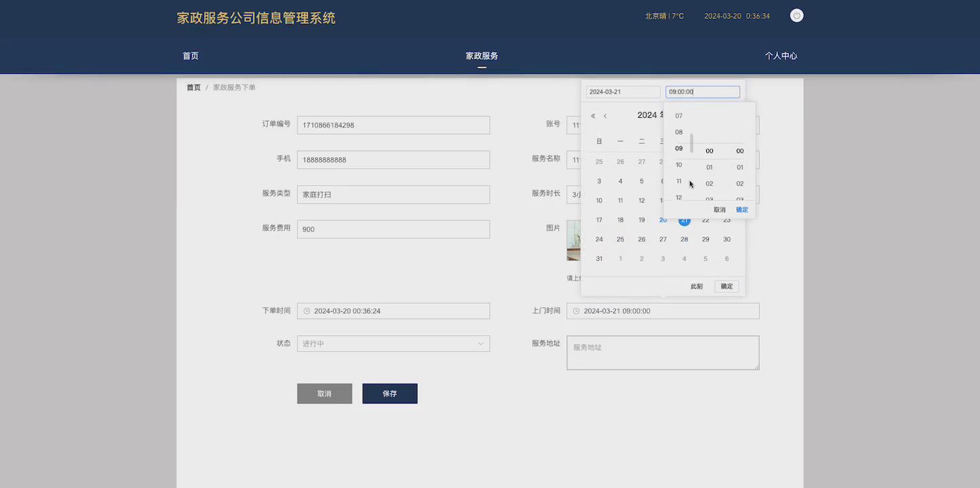Viewport: 980px width, 488px height.
Task: Click the 保存 save button
Action: pos(390,393)
